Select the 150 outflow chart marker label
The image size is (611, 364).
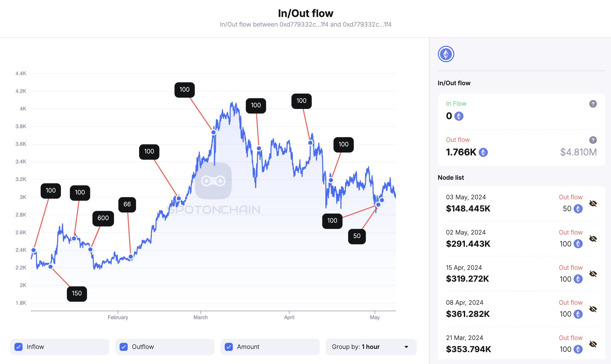[77, 294]
